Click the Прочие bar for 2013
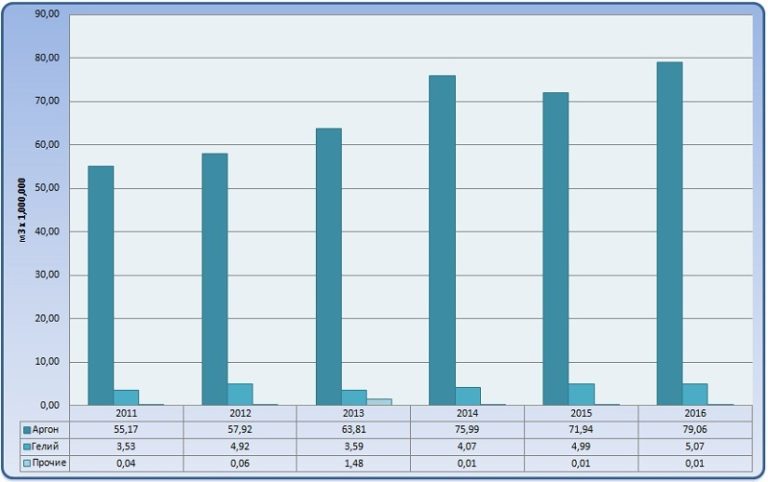Image resolution: width=768 pixels, height=482 pixels. pos(379,402)
